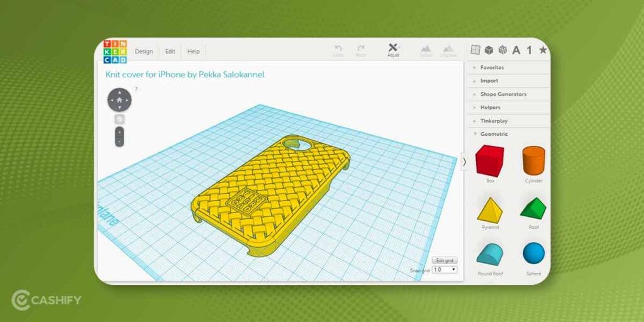
Task: Open the Snap grid dropdown
Action: point(445,270)
